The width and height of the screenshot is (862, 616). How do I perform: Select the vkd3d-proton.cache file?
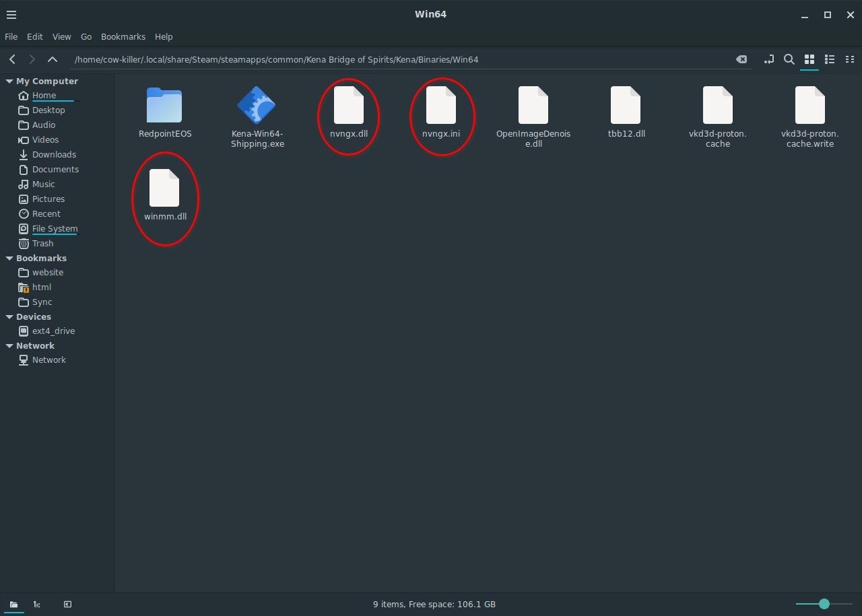[718, 118]
